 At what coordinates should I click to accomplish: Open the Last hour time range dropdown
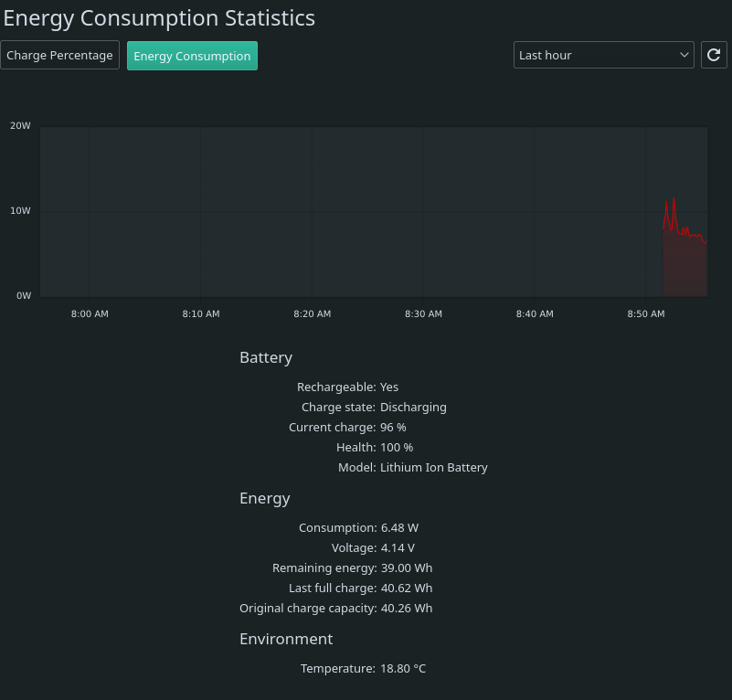coord(603,55)
